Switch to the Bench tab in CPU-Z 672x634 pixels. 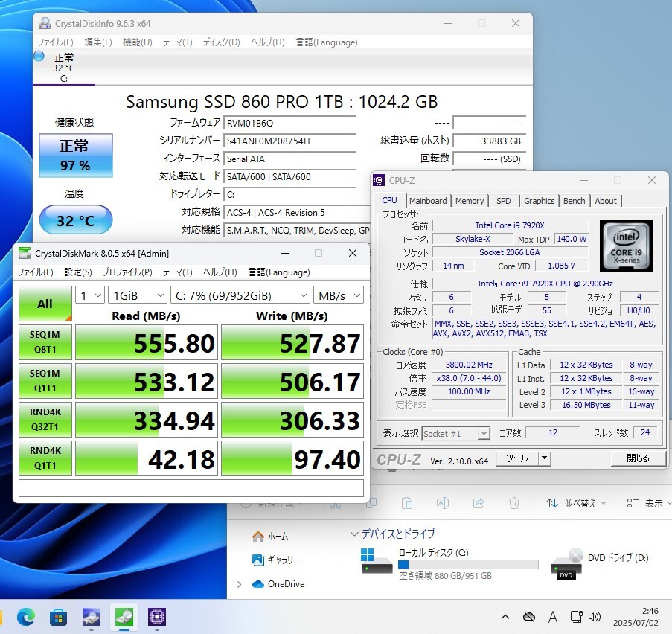575,201
